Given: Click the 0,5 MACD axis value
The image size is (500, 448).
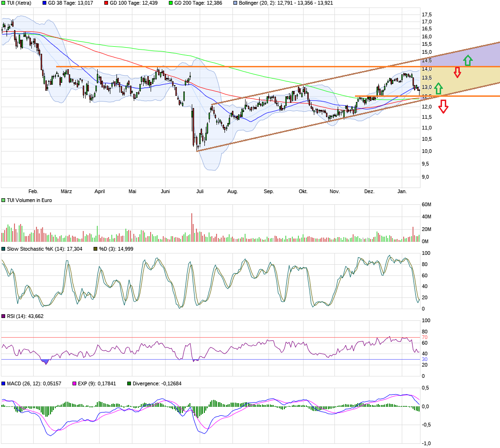Looking at the screenshot, I should click(425, 388).
